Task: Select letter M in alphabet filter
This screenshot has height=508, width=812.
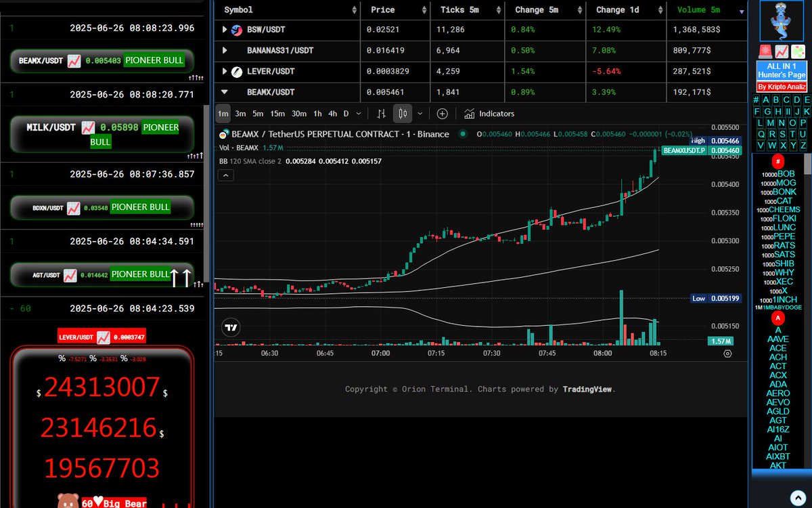Action: pos(771,123)
